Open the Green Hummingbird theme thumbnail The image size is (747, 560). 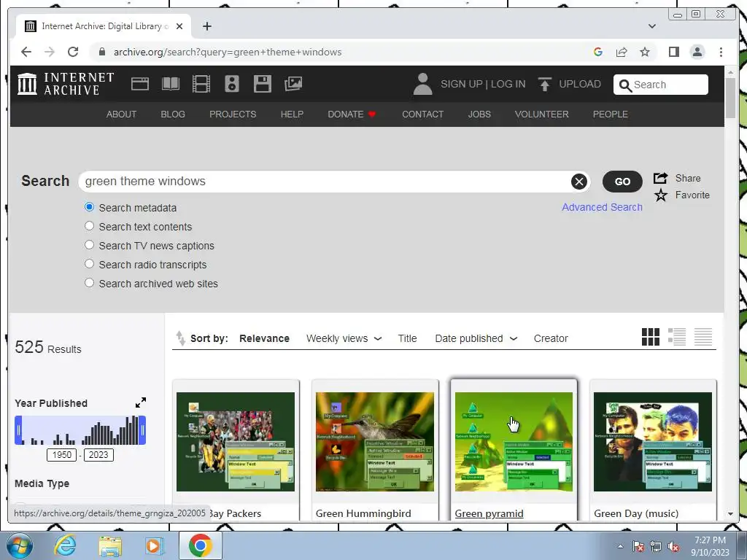(375, 441)
